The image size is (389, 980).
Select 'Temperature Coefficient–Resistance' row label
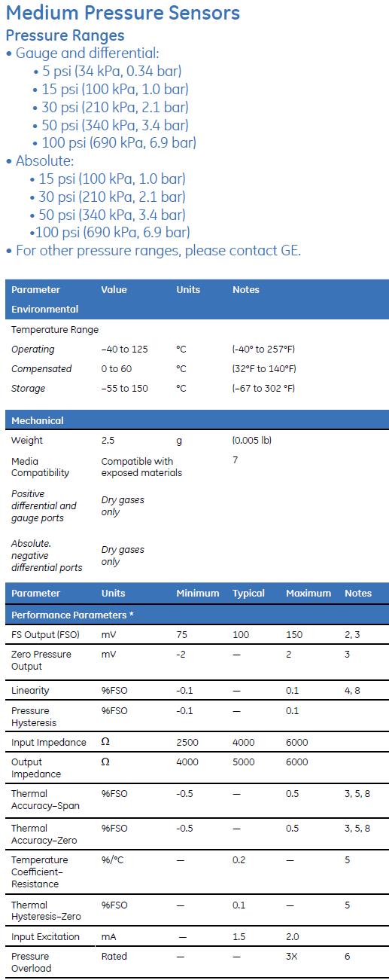(40, 872)
